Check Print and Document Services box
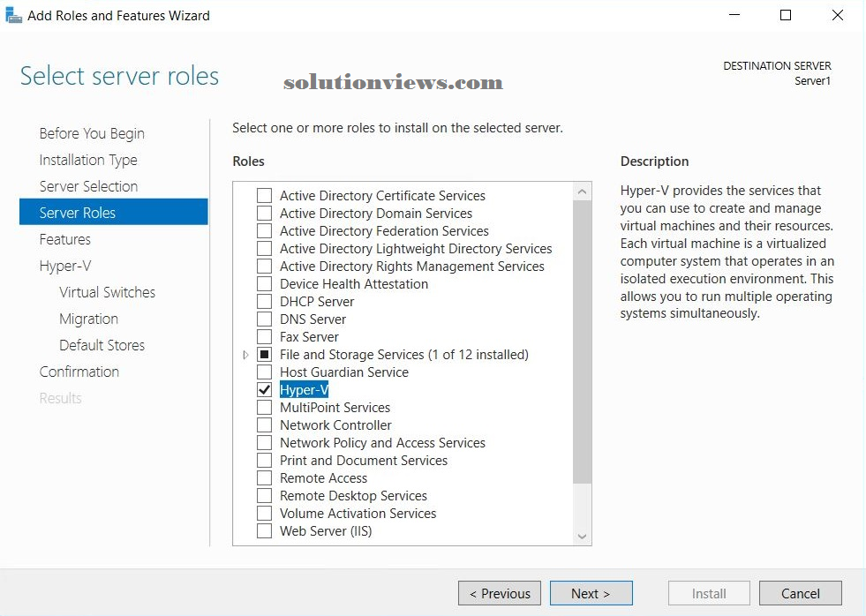The height and width of the screenshot is (616, 866). [x=265, y=461]
